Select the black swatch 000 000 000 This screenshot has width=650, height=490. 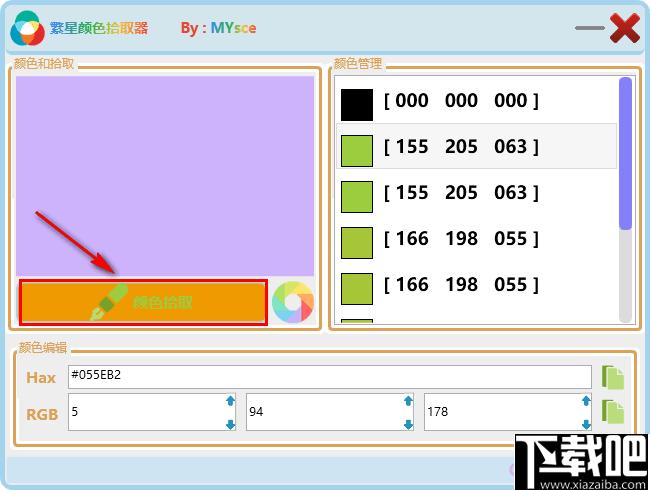(357, 105)
